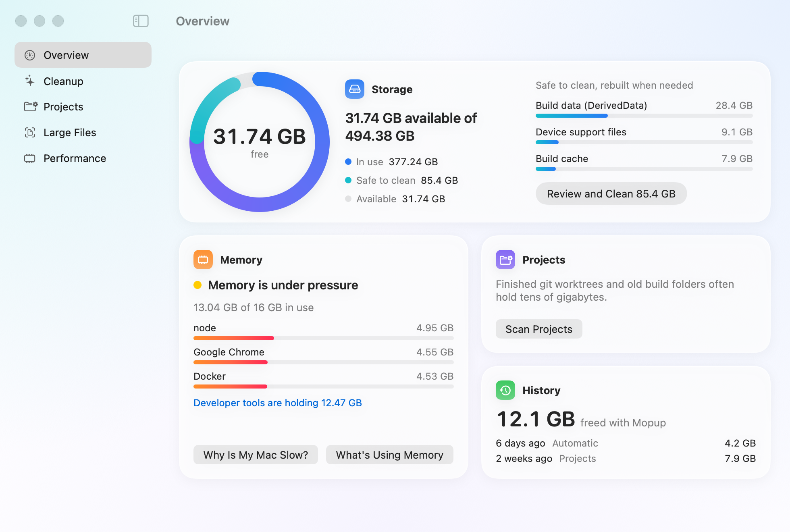Click the 4.53 GB Docker value
The image size is (790, 532).
pyautogui.click(x=435, y=376)
